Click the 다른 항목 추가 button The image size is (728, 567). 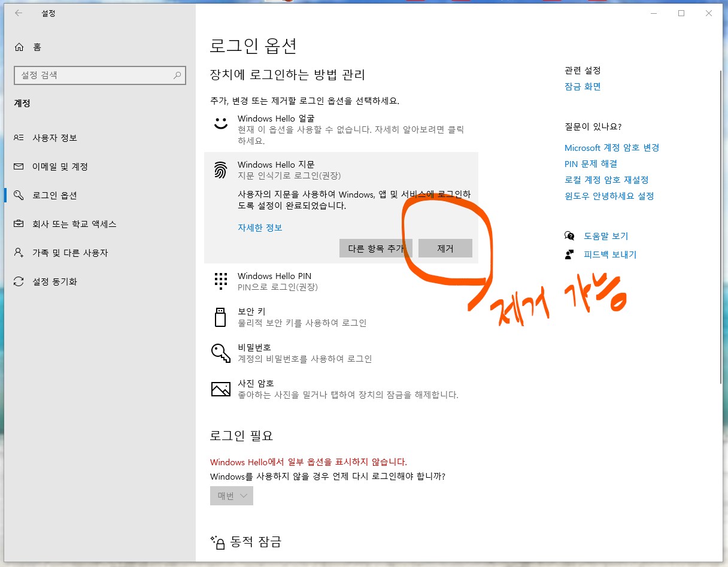376,248
